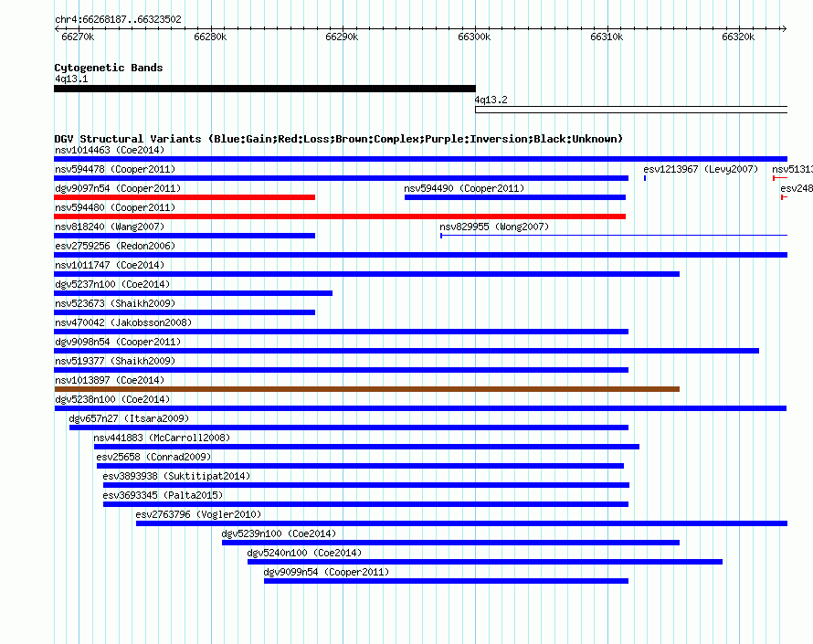Open the dgv5238n100 (Coe2014) label
Screen dimensions: 813x644
click(112, 399)
